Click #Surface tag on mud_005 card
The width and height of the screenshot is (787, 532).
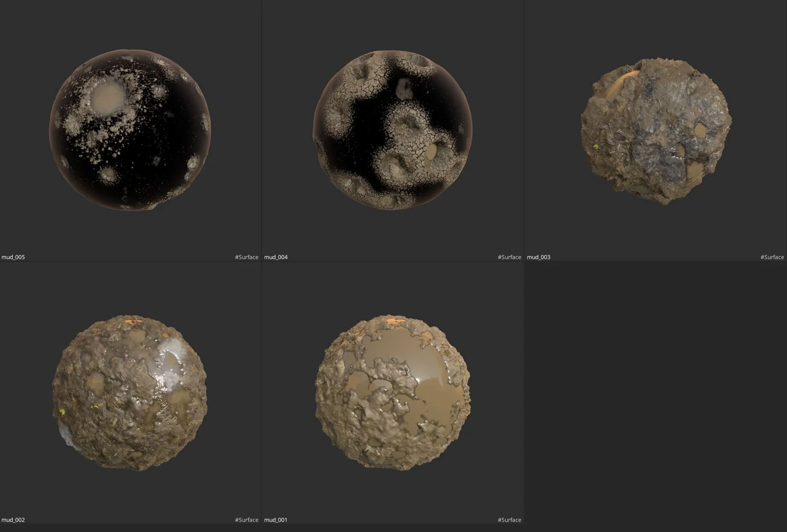(247, 257)
